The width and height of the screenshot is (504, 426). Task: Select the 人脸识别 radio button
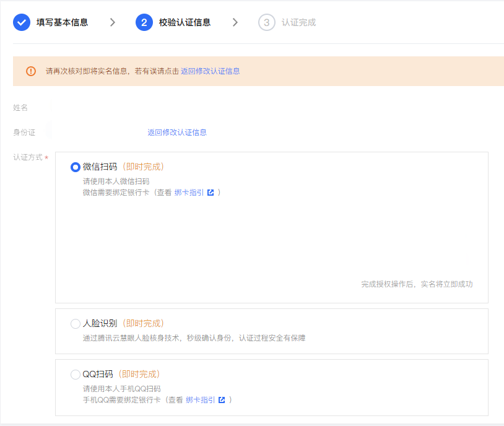coord(76,323)
